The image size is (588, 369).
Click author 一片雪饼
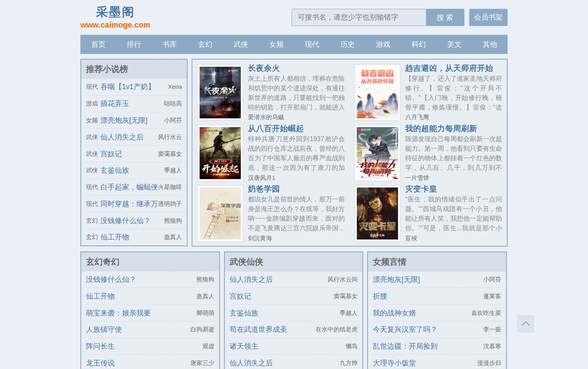[x=417, y=178]
